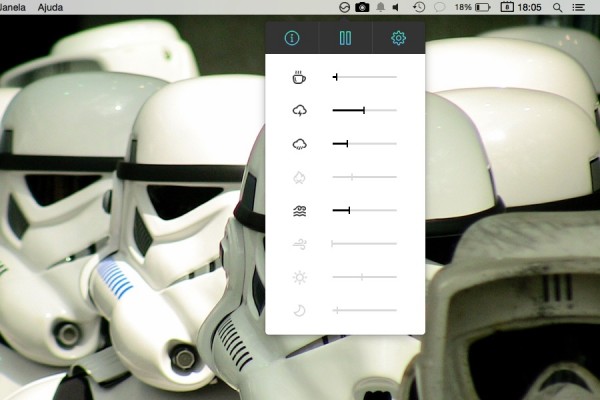The height and width of the screenshot is (400, 600).
Task: Click the 18:05 clock
Action: [530, 7]
